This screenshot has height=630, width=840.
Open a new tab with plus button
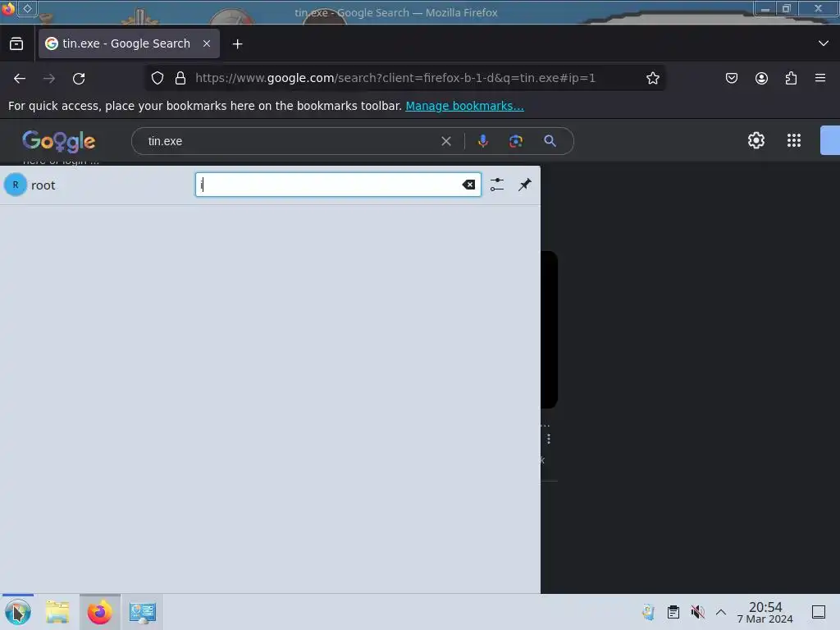pyautogui.click(x=237, y=44)
